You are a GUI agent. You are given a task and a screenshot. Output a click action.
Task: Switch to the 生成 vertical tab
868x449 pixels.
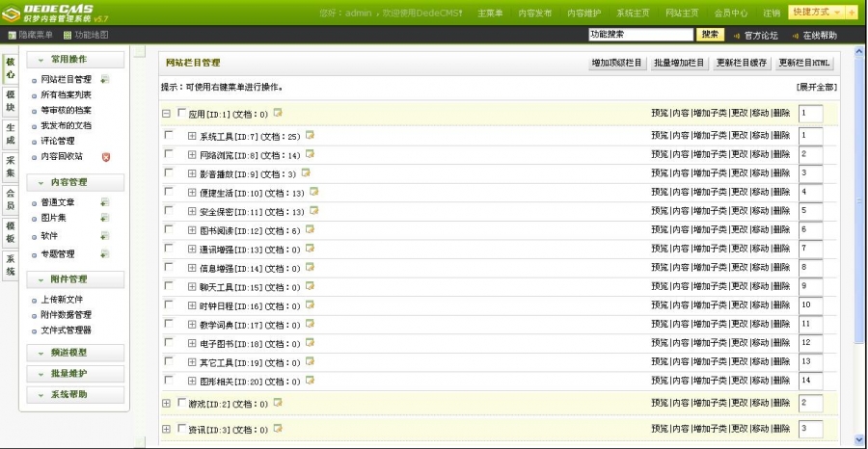coord(11,134)
